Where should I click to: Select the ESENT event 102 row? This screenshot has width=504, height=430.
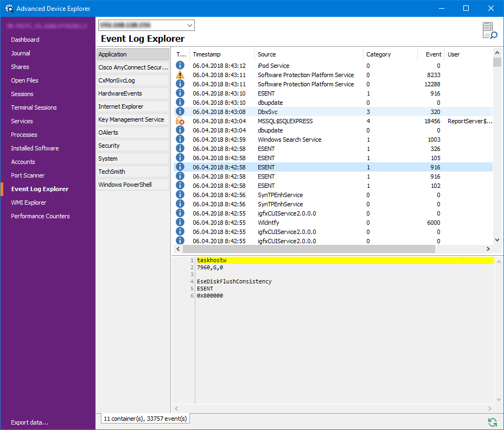click(x=333, y=186)
